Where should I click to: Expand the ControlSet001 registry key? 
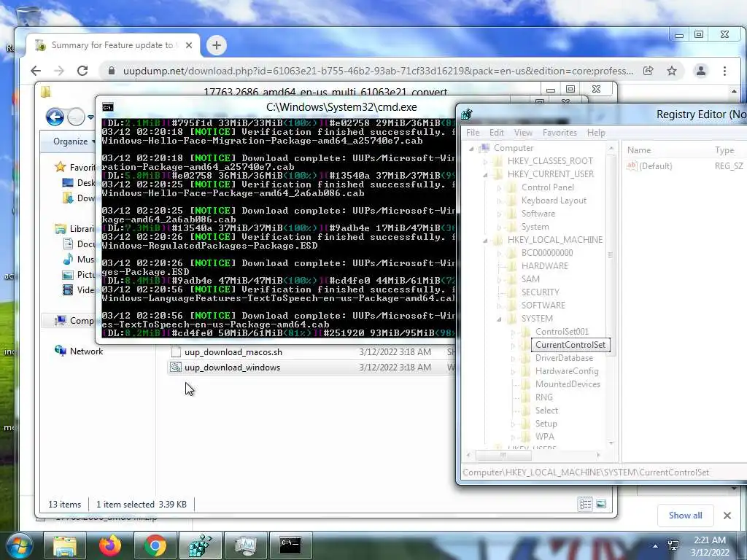tap(513, 332)
